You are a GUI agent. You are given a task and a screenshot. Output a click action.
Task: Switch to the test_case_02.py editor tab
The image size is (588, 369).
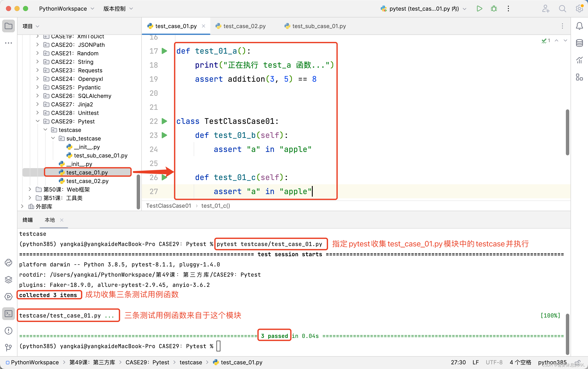point(240,26)
